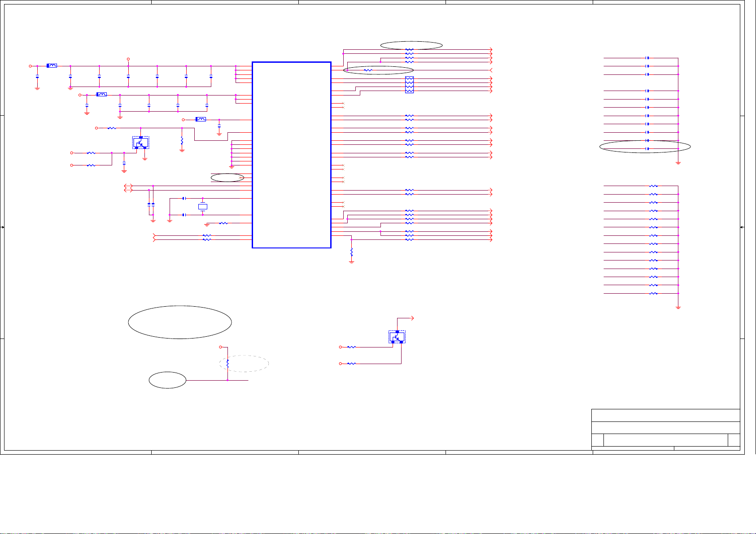Screen dimensions: 756x534
Task: Select the power terminal above the top rail
Action: [128, 59]
